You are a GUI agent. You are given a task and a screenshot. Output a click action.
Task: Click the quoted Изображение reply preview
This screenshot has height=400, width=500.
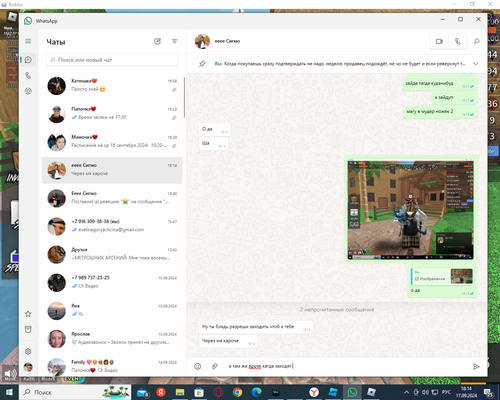442,276
